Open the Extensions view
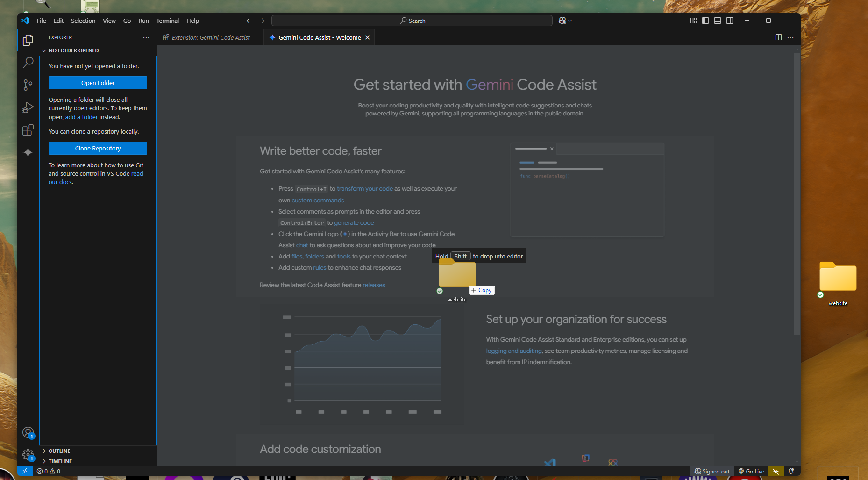Viewport: 868px width, 480px height. pos(28,130)
